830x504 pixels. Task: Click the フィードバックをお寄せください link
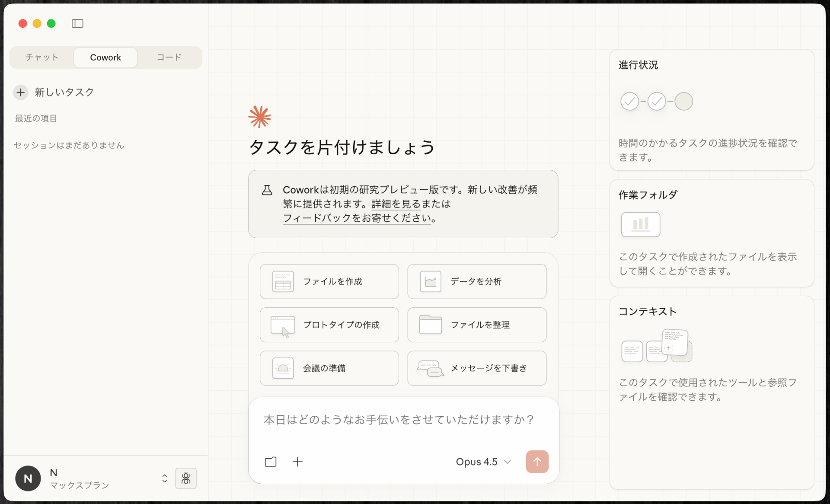coord(357,218)
